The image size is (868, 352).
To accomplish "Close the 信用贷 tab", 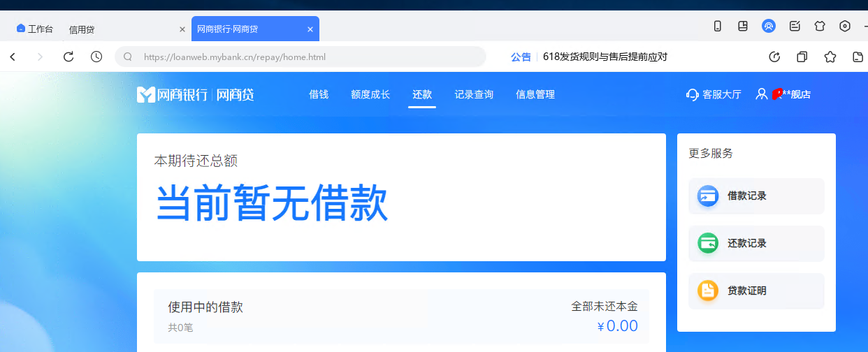I will [182, 29].
